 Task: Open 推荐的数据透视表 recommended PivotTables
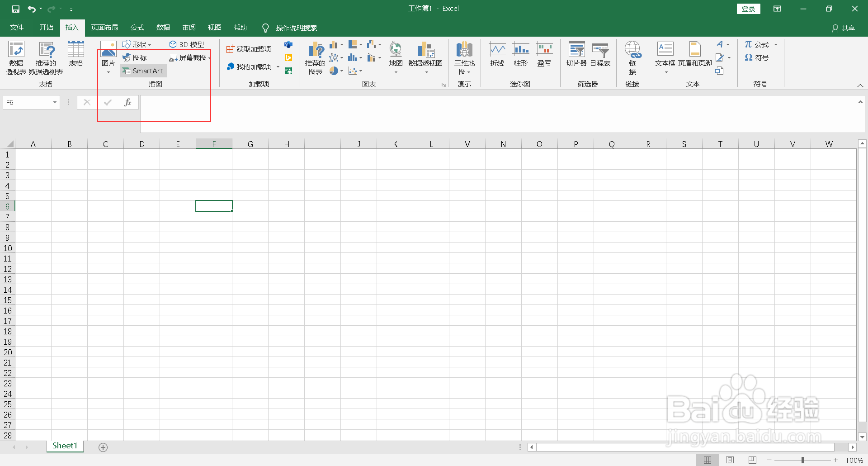tap(46, 57)
